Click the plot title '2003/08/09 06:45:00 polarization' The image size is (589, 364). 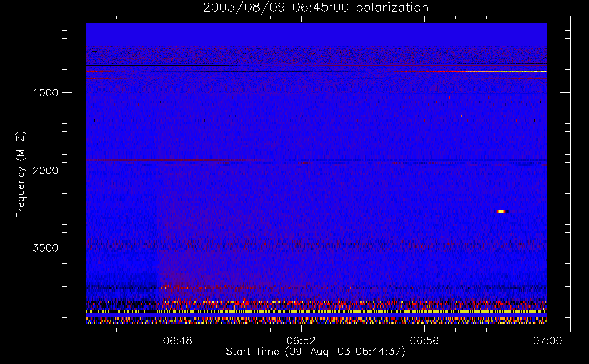[316, 8]
